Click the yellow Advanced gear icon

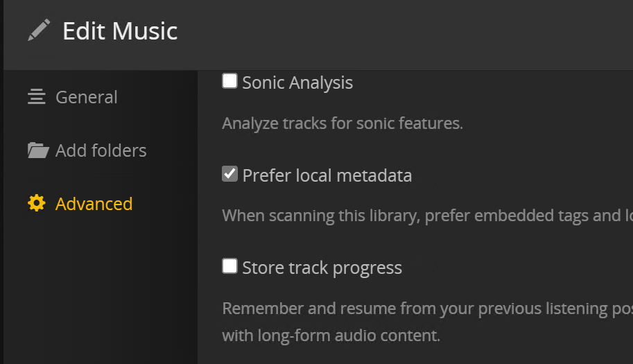pyautogui.click(x=36, y=204)
